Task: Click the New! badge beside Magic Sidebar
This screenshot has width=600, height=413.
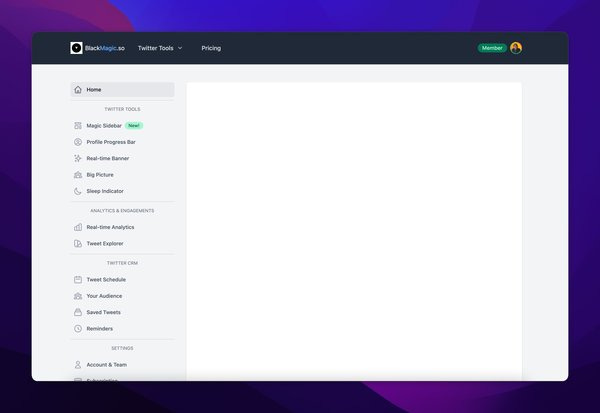Action: click(134, 126)
